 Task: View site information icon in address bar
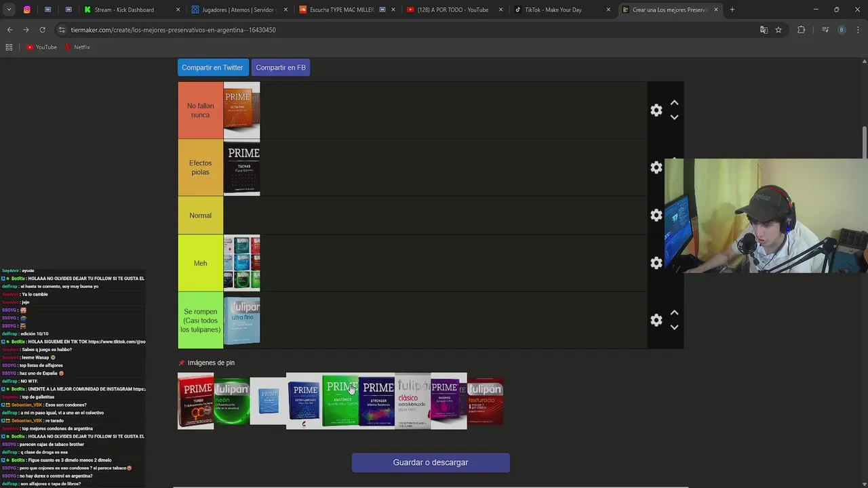point(62,30)
